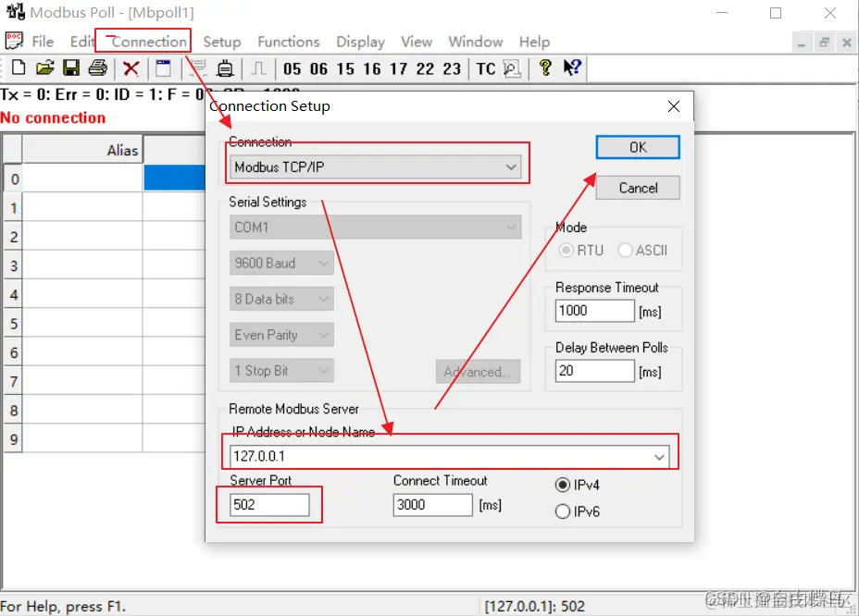This screenshot has height=616, width=859.
Task: Expand the Even Parity dropdown
Action: pyautogui.click(x=323, y=335)
